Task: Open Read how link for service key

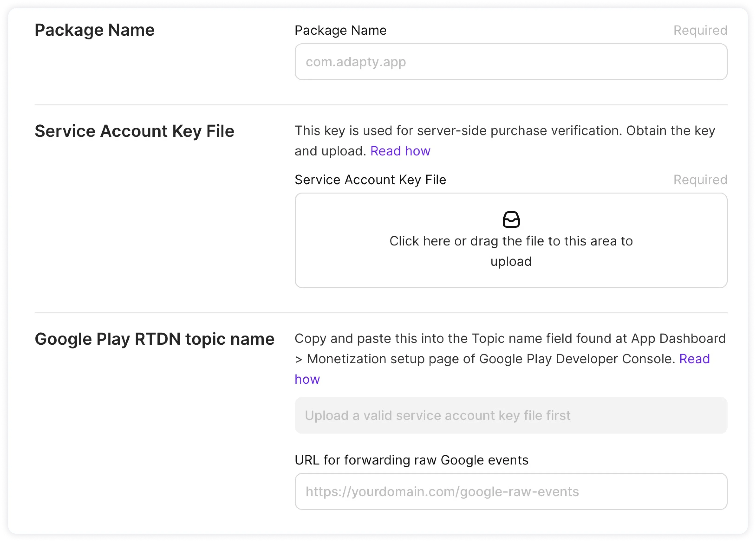Action: click(x=400, y=151)
